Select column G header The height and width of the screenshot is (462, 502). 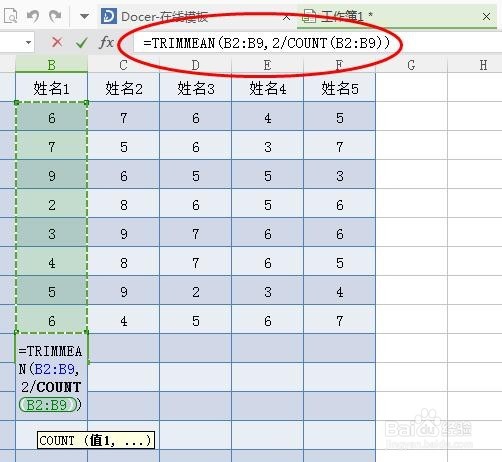click(x=412, y=65)
